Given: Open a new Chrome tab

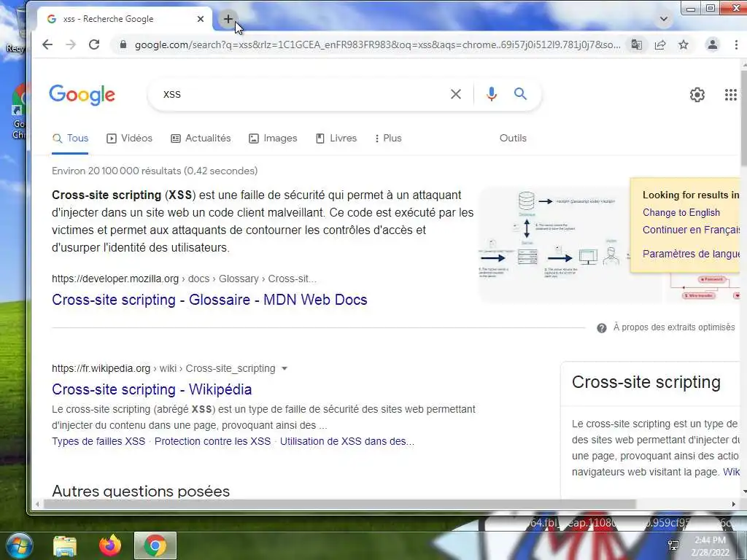Looking at the screenshot, I should [228, 19].
